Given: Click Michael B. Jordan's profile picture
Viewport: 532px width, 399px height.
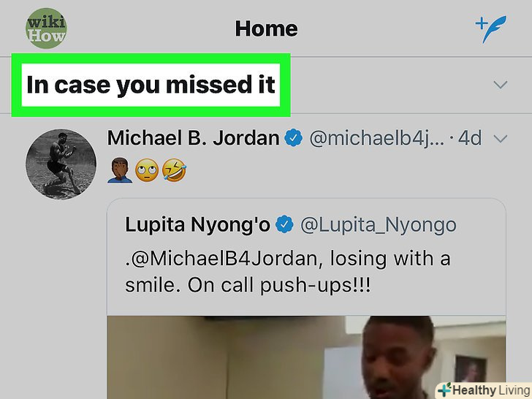Looking at the screenshot, I should [61, 164].
